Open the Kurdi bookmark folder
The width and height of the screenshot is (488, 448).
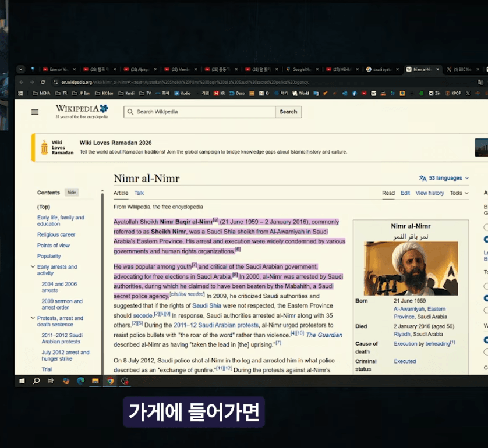(x=126, y=93)
